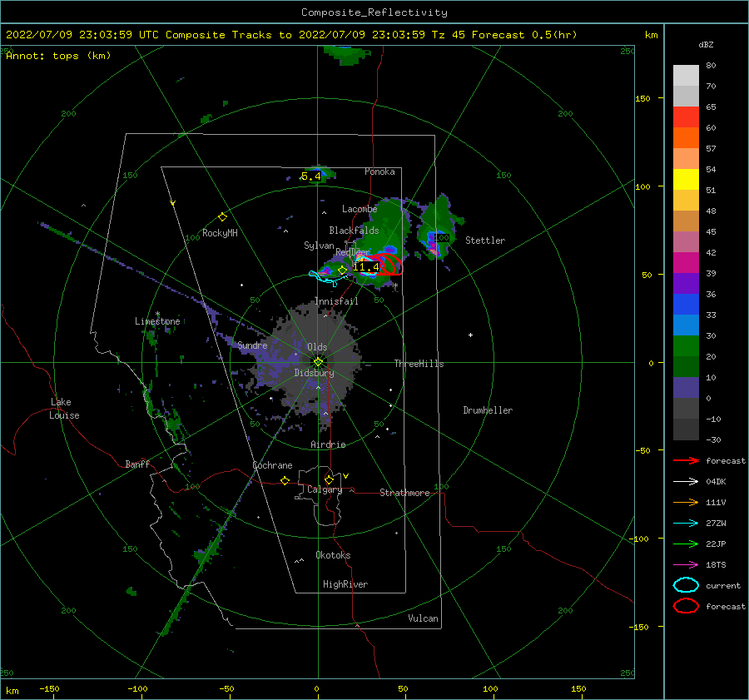Click the magenta 18TS arrow legend icon
749x700 pixels.
(x=686, y=565)
